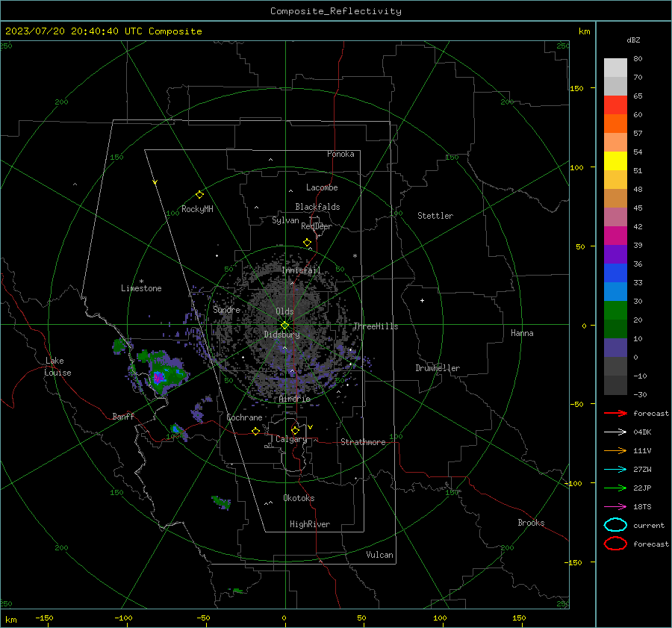The image size is (672, 628).
Task: Click the red 65-60 dBZ color band
Action: (x=615, y=105)
